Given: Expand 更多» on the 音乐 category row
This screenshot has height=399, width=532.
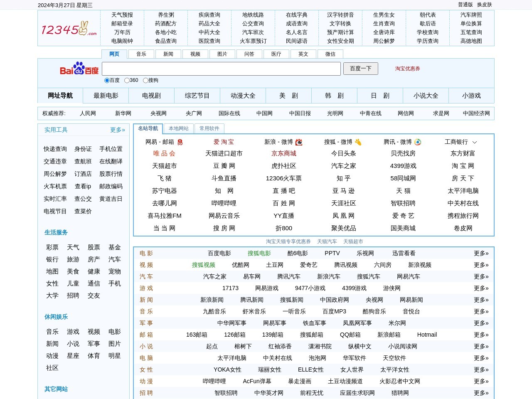Looking at the screenshot, I should [481, 311].
